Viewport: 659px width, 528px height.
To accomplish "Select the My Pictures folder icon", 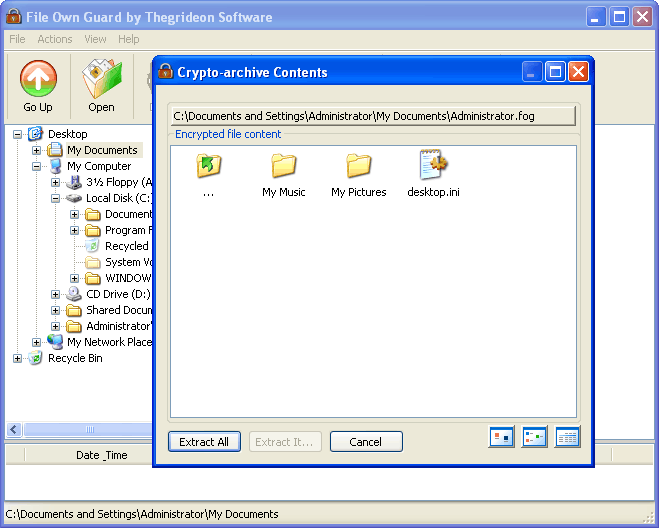I will [358, 166].
